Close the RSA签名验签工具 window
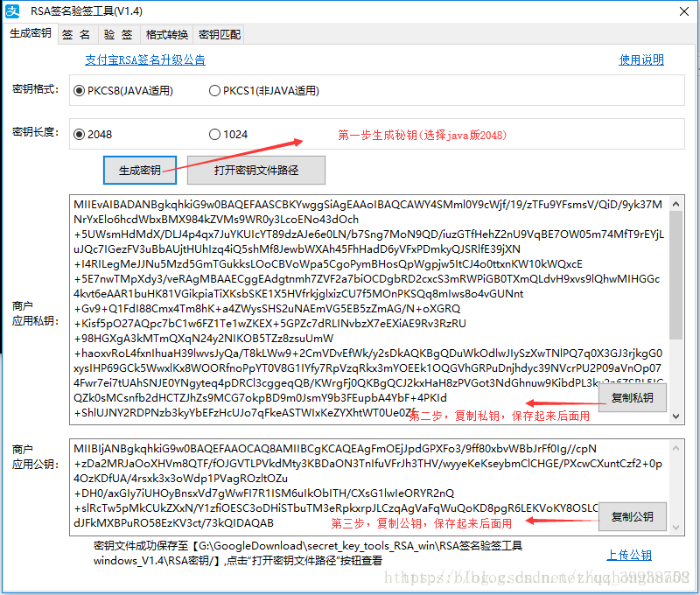This screenshot has height=595, width=700. coord(684,11)
